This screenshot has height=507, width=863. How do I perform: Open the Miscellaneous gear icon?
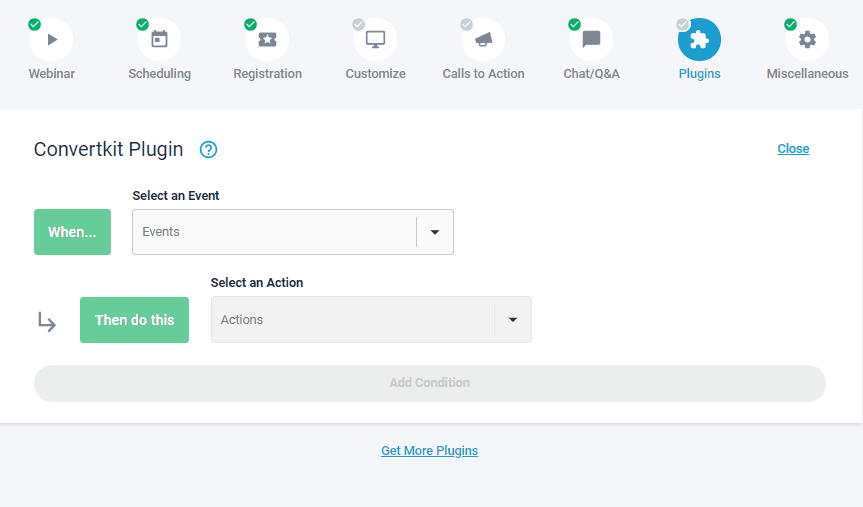(807, 40)
